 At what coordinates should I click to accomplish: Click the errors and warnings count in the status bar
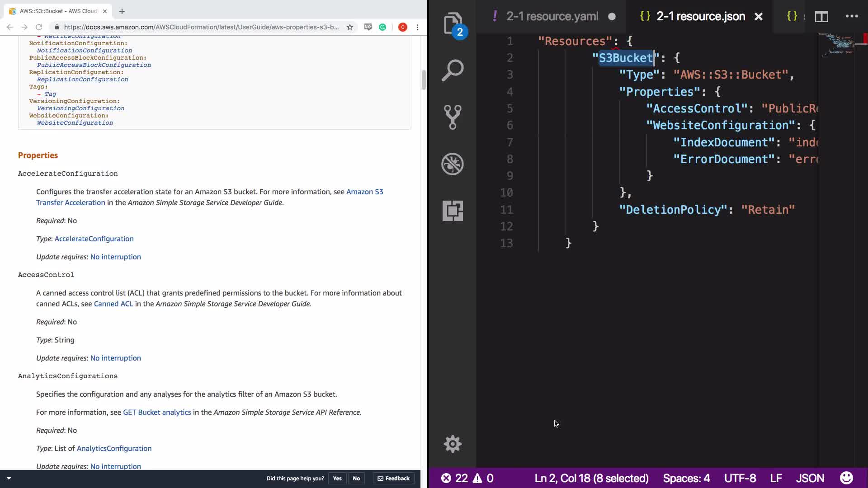click(467, 478)
